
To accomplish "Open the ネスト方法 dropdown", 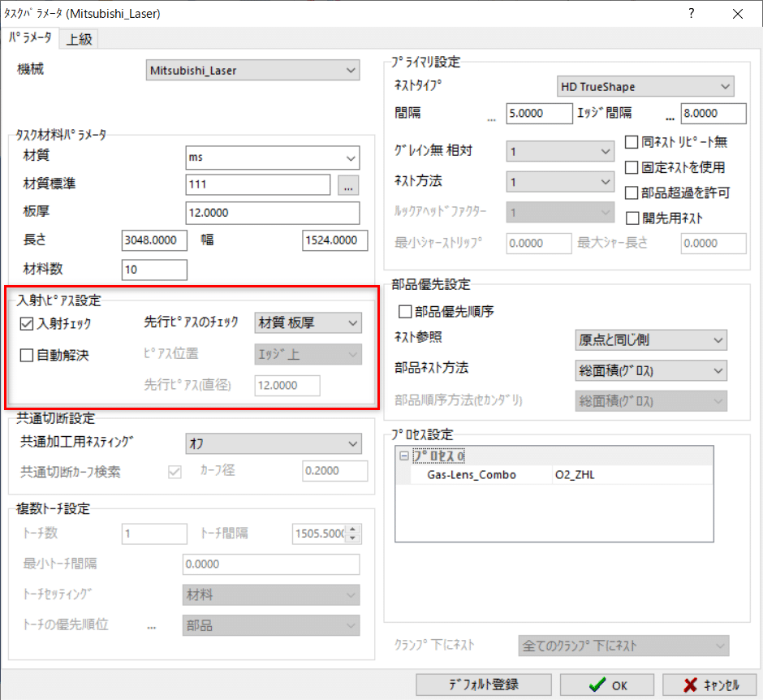I will (x=560, y=182).
